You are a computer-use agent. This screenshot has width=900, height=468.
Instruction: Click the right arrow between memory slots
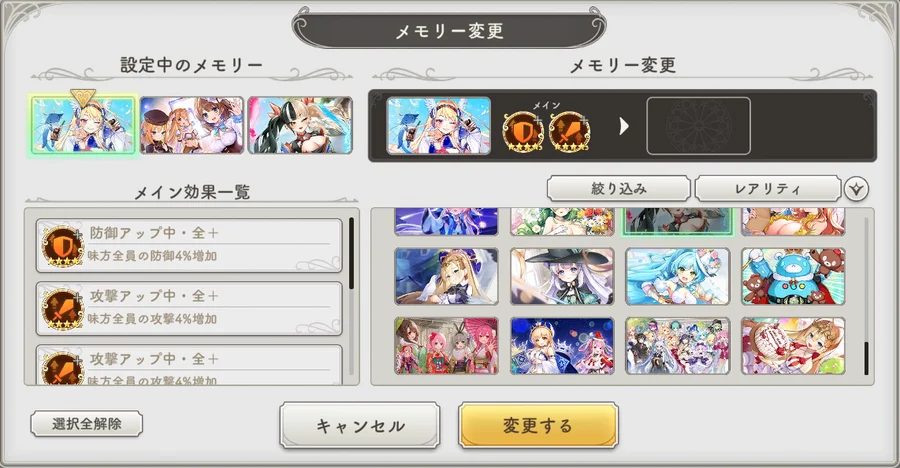point(624,126)
